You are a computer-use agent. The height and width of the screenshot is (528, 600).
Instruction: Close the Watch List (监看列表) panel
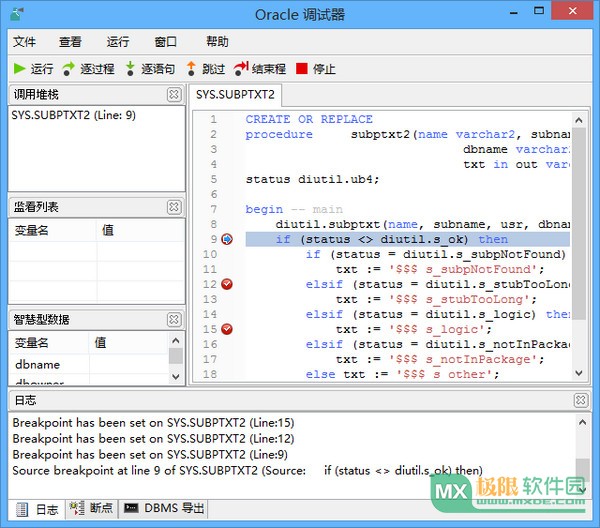tap(174, 207)
